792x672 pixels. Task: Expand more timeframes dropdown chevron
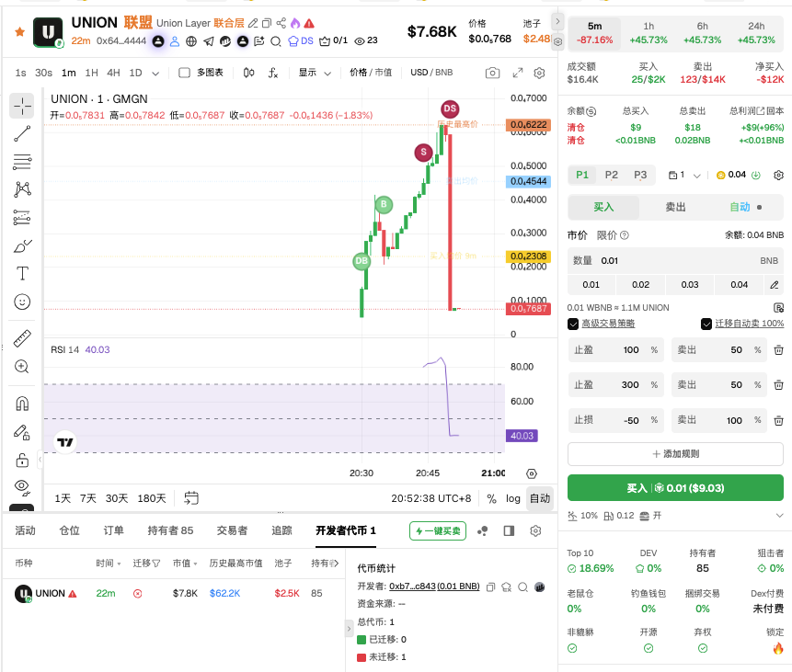[155, 74]
